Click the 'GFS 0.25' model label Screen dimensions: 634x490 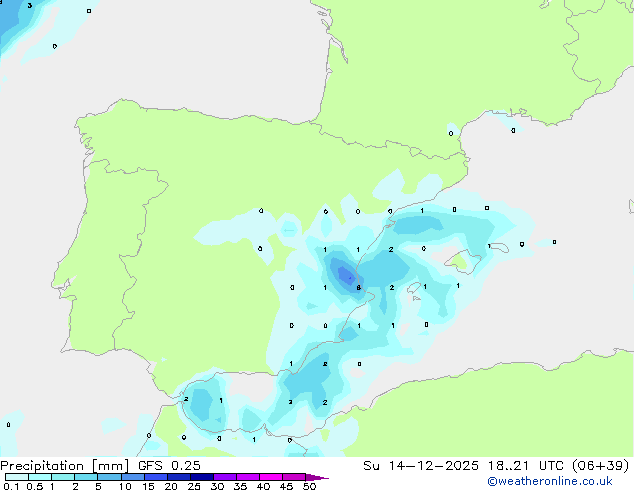169,466
